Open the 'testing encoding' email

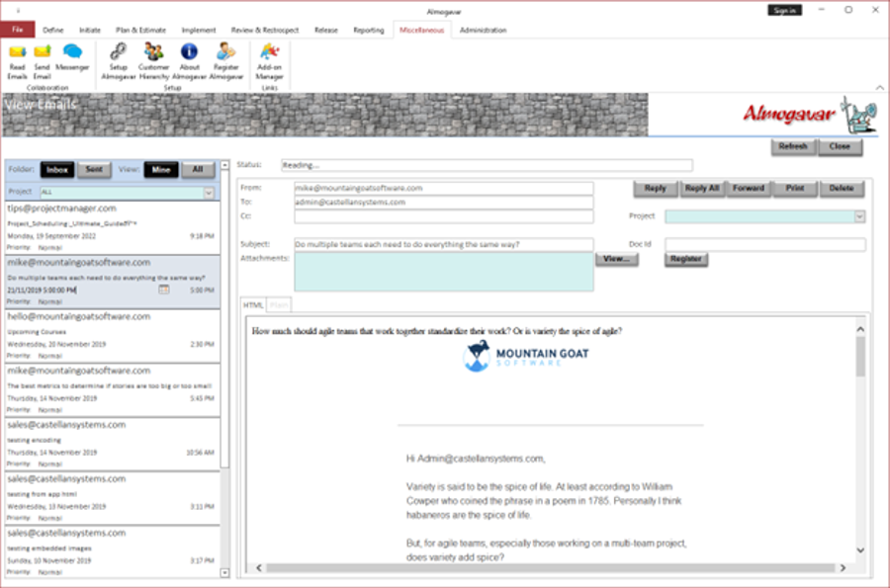click(x=113, y=444)
